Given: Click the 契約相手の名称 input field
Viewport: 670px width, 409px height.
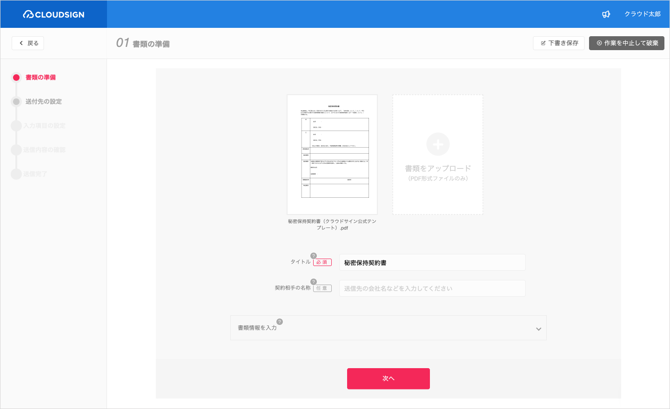Looking at the screenshot, I should (432, 289).
